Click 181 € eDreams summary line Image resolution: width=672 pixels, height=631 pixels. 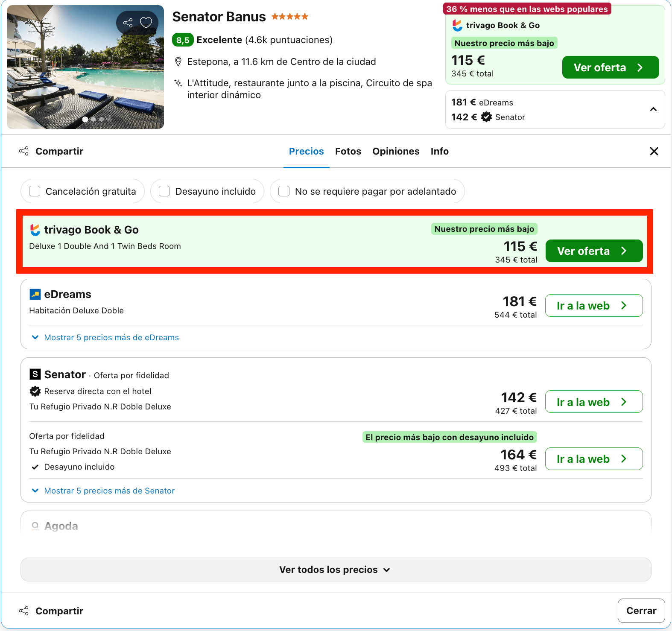pos(482,102)
